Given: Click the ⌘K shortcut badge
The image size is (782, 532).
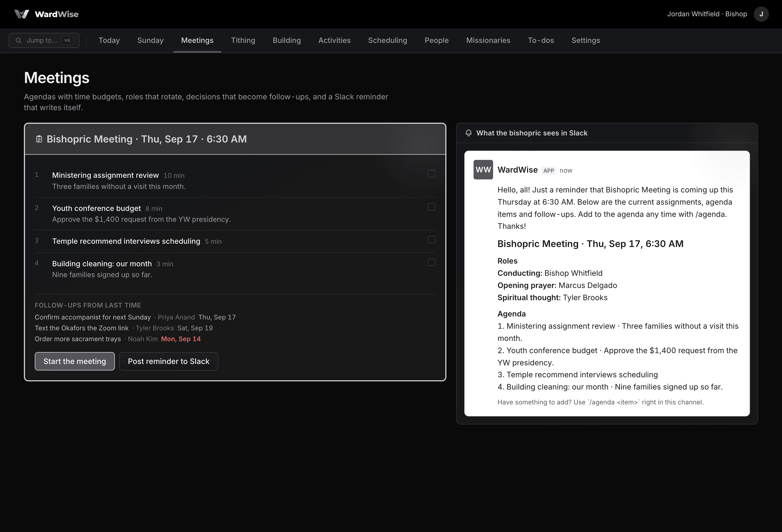Looking at the screenshot, I should point(68,40).
